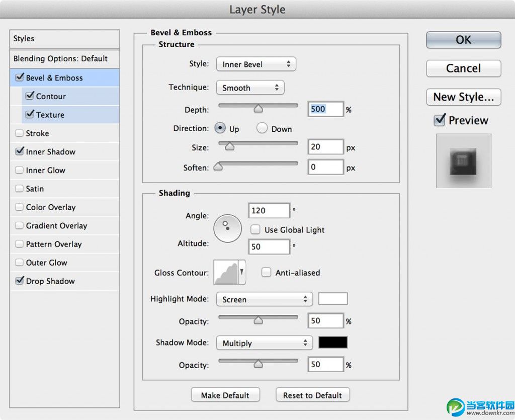Open the black Shadow Mode color swatch
This screenshot has width=515, height=420.
(x=333, y=343)
